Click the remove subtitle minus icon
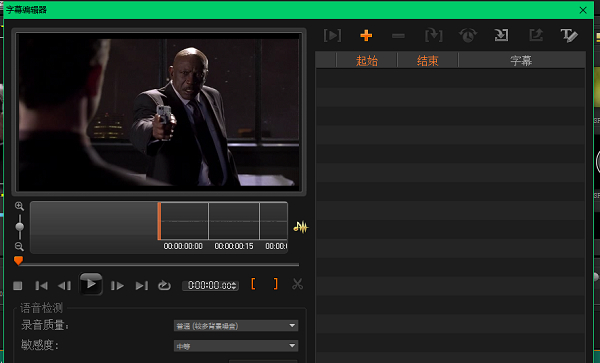The height and width of the screenshot is (363, 600). click(398, 36)
